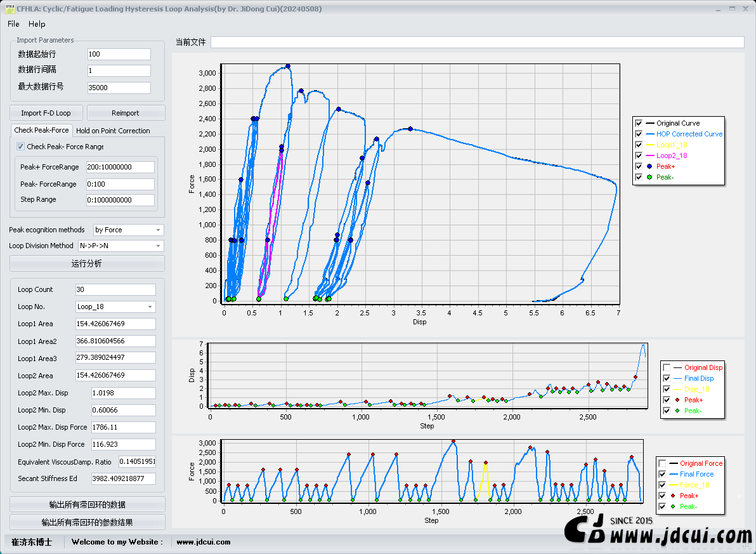Click the Loop2 Min. Disp value field
Image resolution: width=756 pixels, height=554 pixels.
pos(124,410)
